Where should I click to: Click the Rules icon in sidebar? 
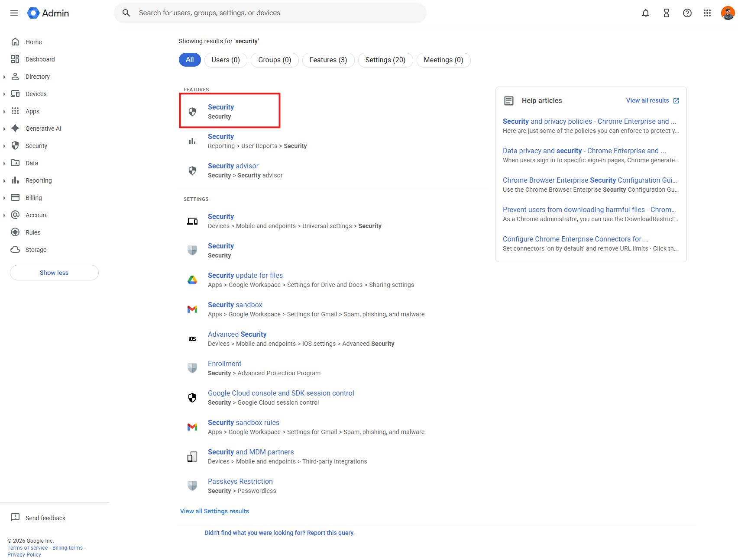[15, 232]
